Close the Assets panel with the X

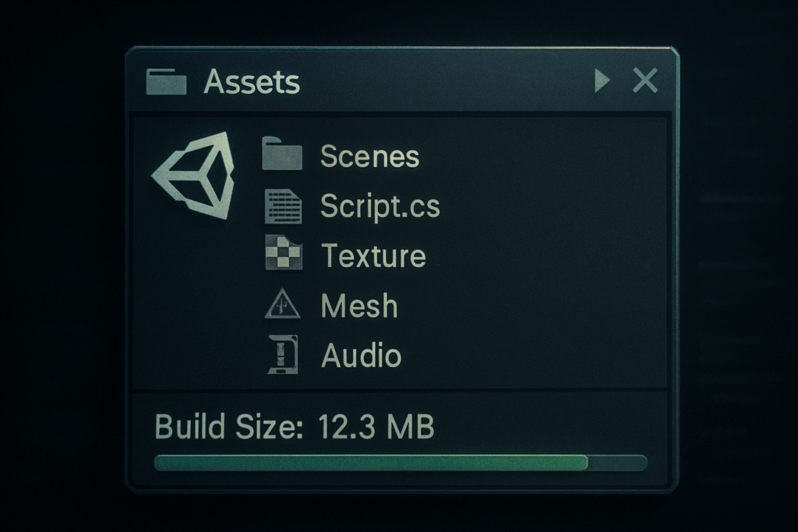[645, 79]
